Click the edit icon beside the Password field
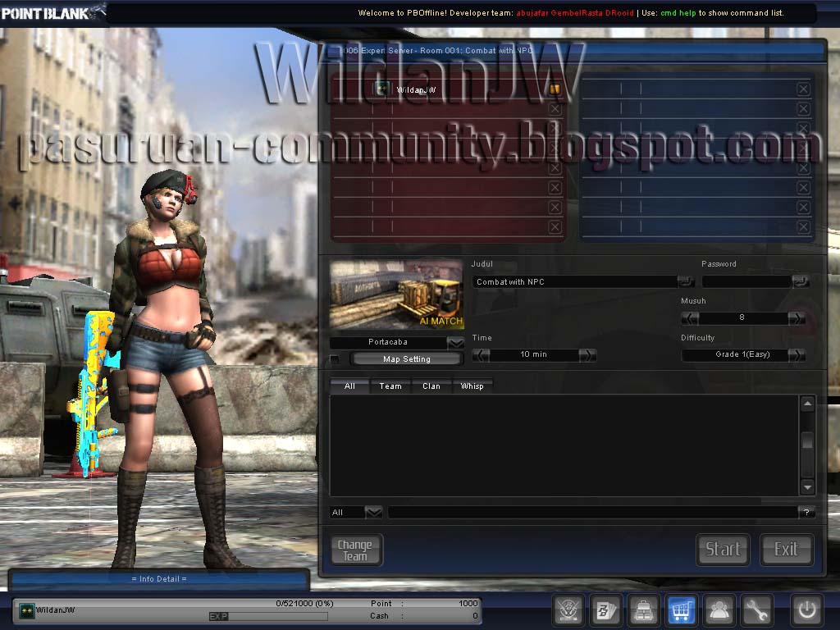The width and height of the screenshot is (840, 630). [800, 281]
